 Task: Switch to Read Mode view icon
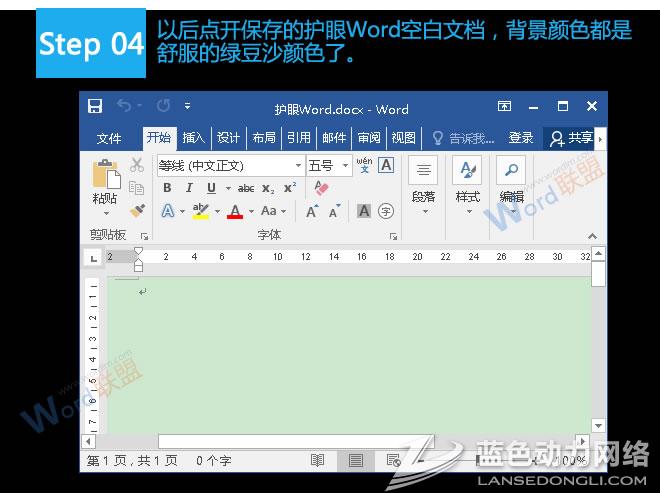click(317, 460)
